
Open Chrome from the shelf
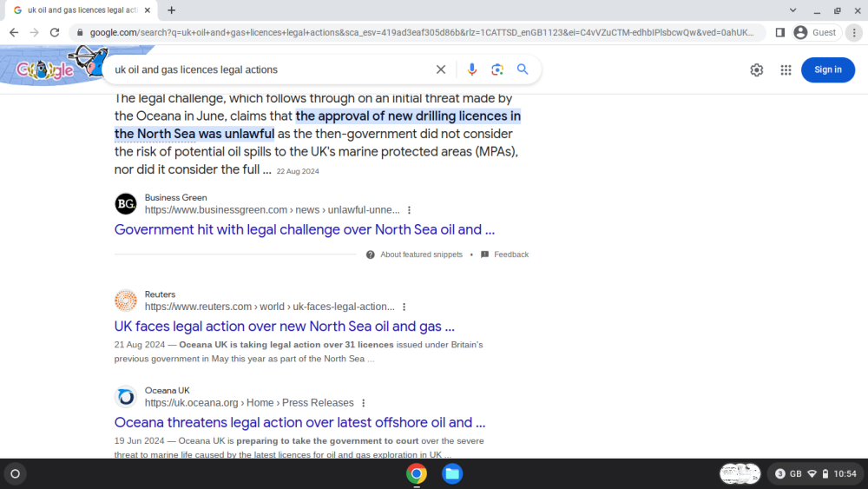tap(417, 474)
